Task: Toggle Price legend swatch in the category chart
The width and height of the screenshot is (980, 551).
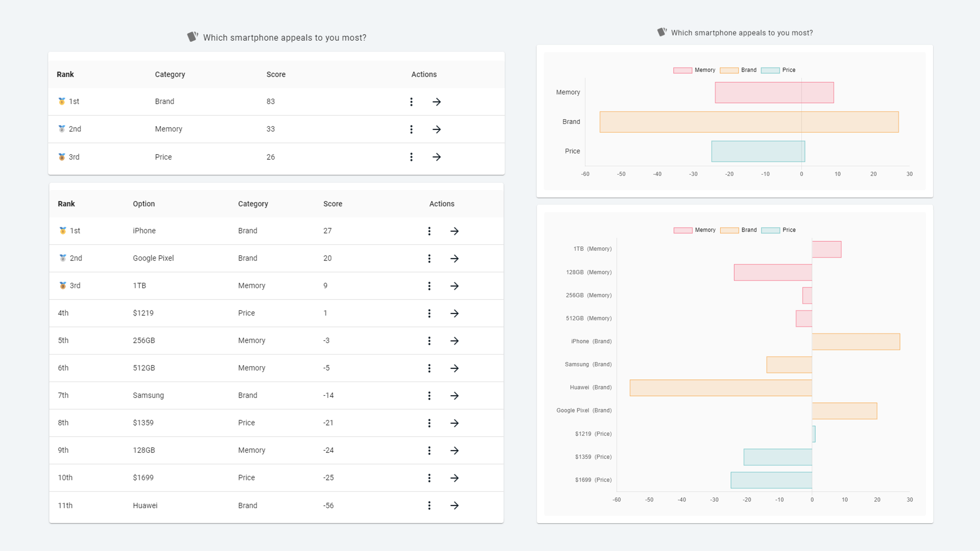Action: pos(770,70)
